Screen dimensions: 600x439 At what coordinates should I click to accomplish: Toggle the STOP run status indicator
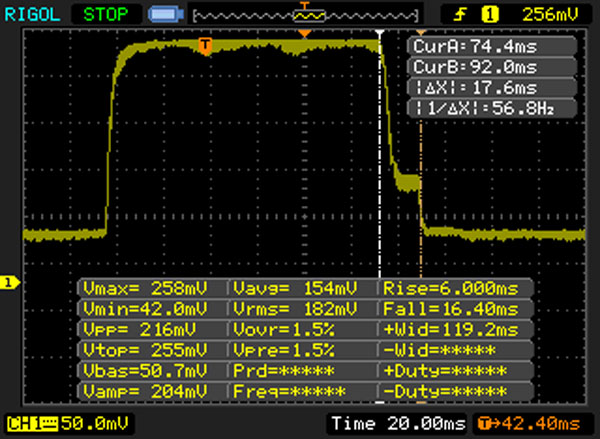[x=103, y=14]
